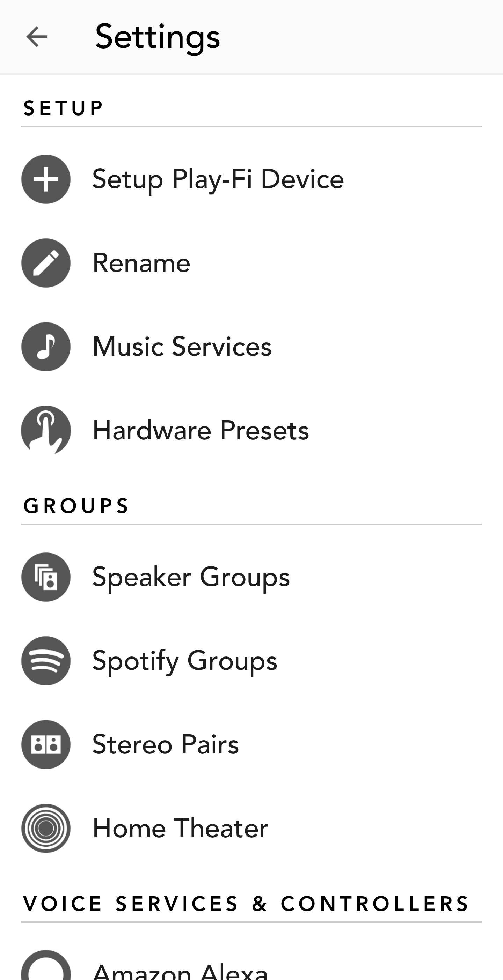Tap the Speaker Groups icon
Image resolution: width=503 pixels, height=980 pixels.
(46, 577)
